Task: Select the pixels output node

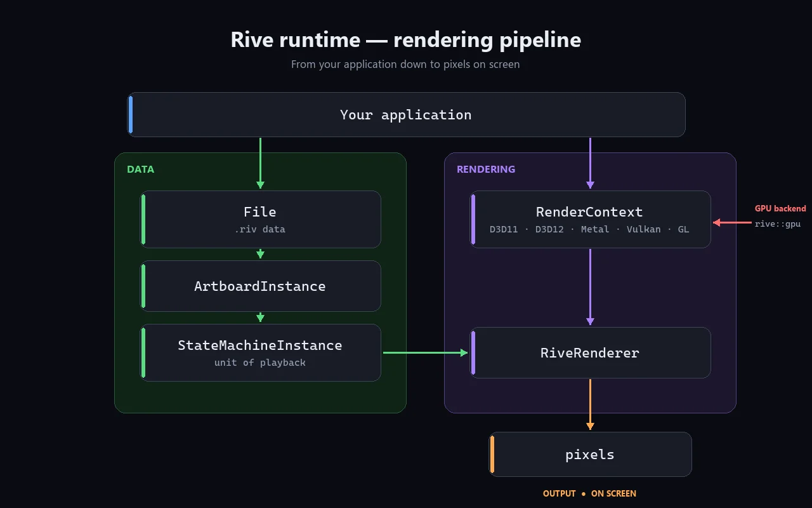Action: (x=590, y=454)
